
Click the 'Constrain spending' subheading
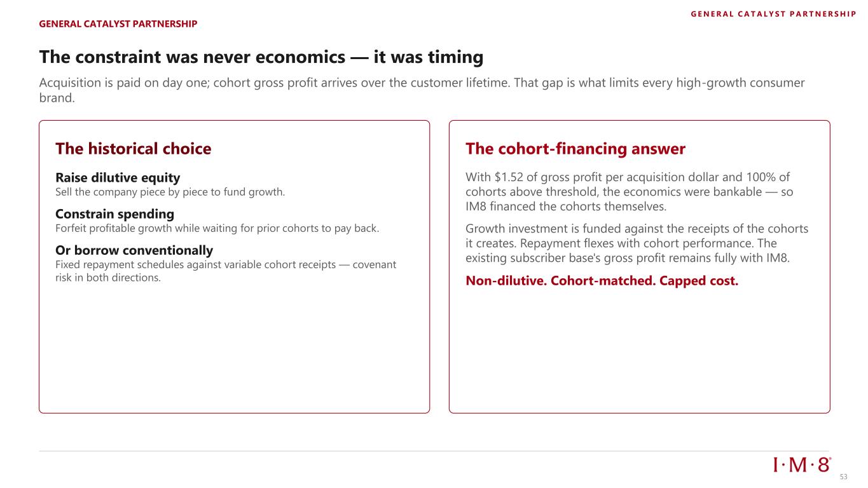[115, 214]
